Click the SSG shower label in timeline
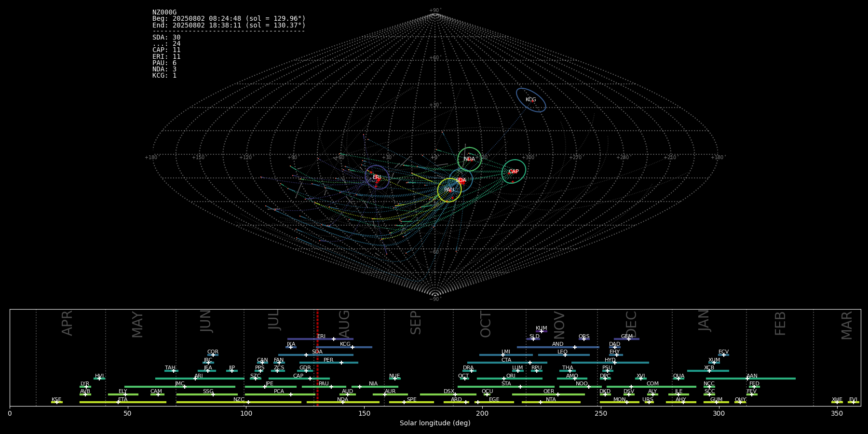868x434 pixels. pos(208,392)
